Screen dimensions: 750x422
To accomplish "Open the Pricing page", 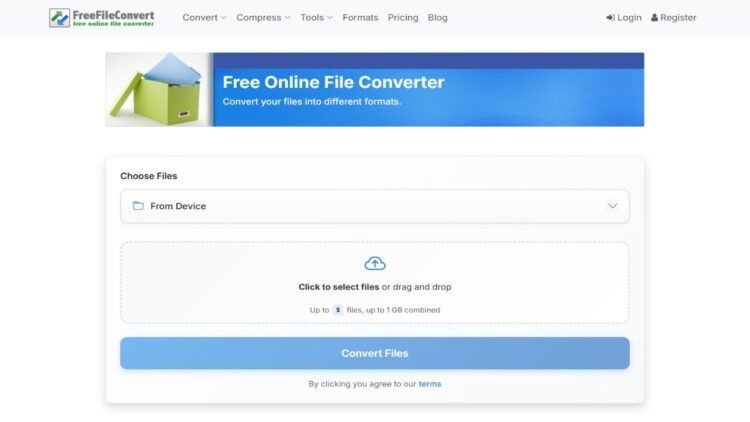I will point(403,18).
